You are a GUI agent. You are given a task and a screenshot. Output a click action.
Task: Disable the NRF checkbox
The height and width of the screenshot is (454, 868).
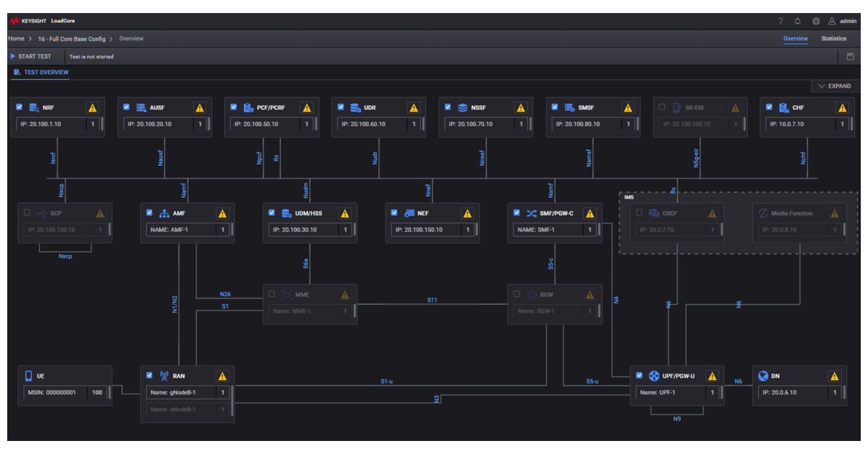pyautogui.click(x=18, y=107)
